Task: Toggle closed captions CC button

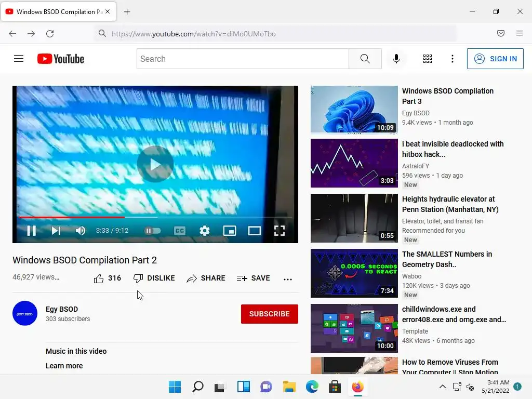Action: click(x=179, y=231)
